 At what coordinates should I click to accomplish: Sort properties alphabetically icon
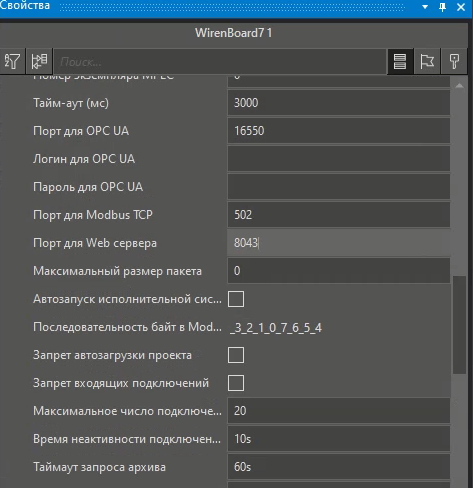(12, 61)
